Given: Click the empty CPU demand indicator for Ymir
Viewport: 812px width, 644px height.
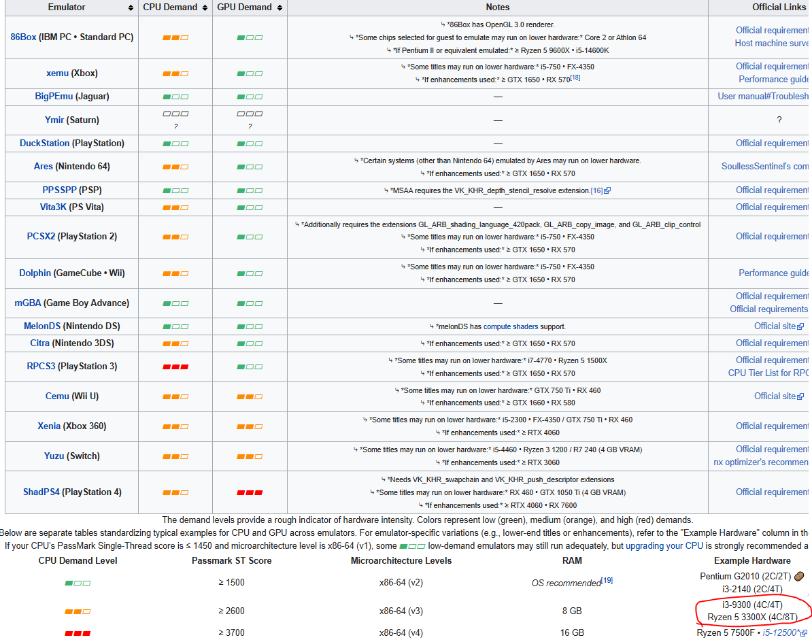Looking at the screenshot, I should [x=175, y=114].
